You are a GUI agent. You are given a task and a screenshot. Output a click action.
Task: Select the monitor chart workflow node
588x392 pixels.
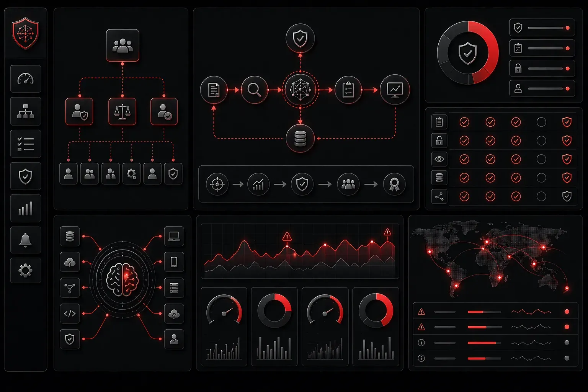(395, 90)
